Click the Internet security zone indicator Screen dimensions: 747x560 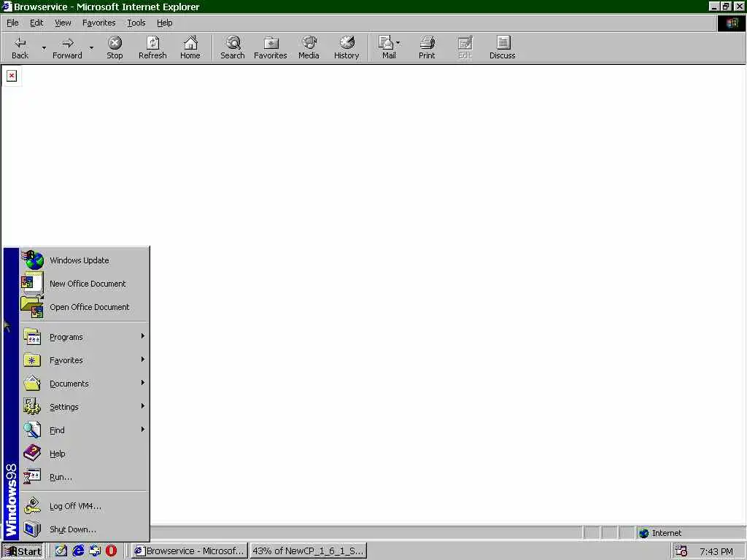(691, 533)
